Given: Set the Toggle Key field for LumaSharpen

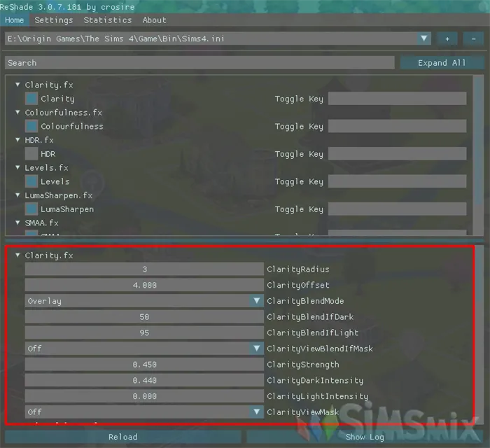Looking at the screenshot, I should pyautogui.click(x=397, y=209).
